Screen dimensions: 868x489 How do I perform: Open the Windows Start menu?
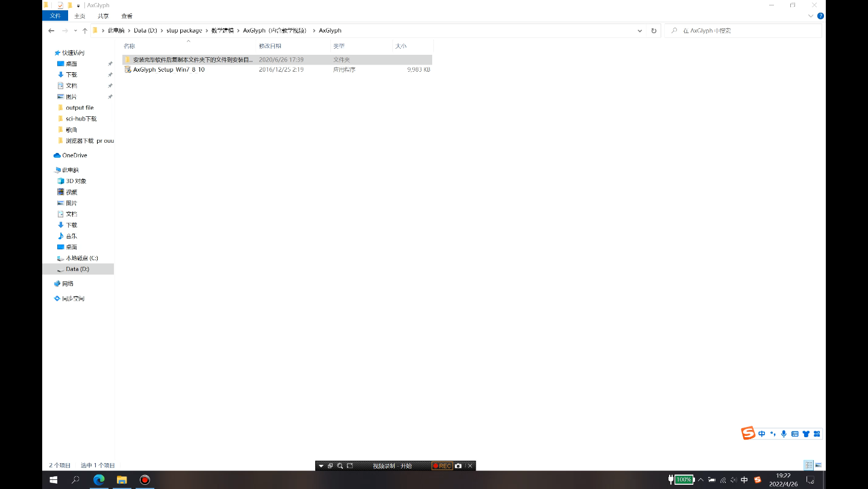[x=53, y=480]
